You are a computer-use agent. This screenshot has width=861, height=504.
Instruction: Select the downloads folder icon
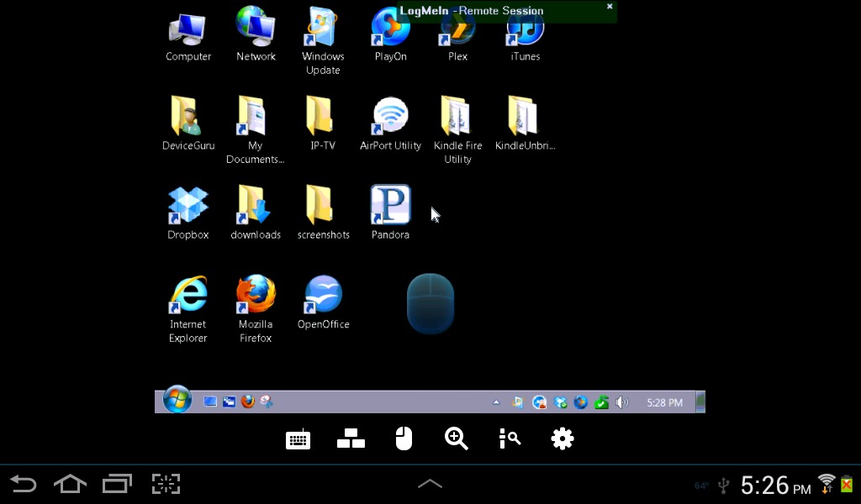(256, 205)
